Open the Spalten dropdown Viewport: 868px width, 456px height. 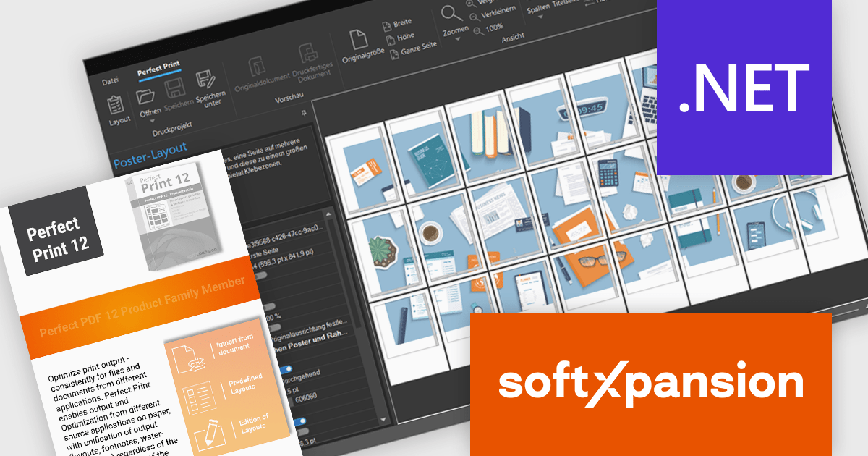coord(540,17)
